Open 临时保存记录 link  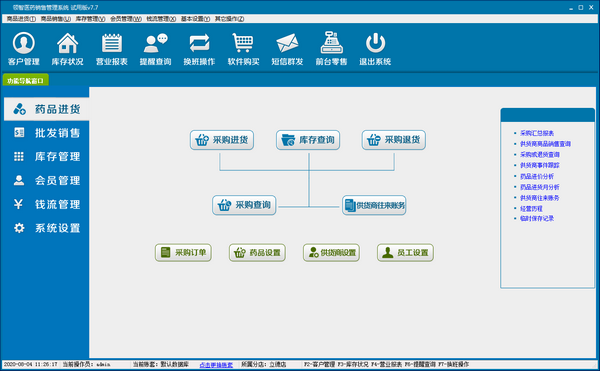[x=537, y=218]
